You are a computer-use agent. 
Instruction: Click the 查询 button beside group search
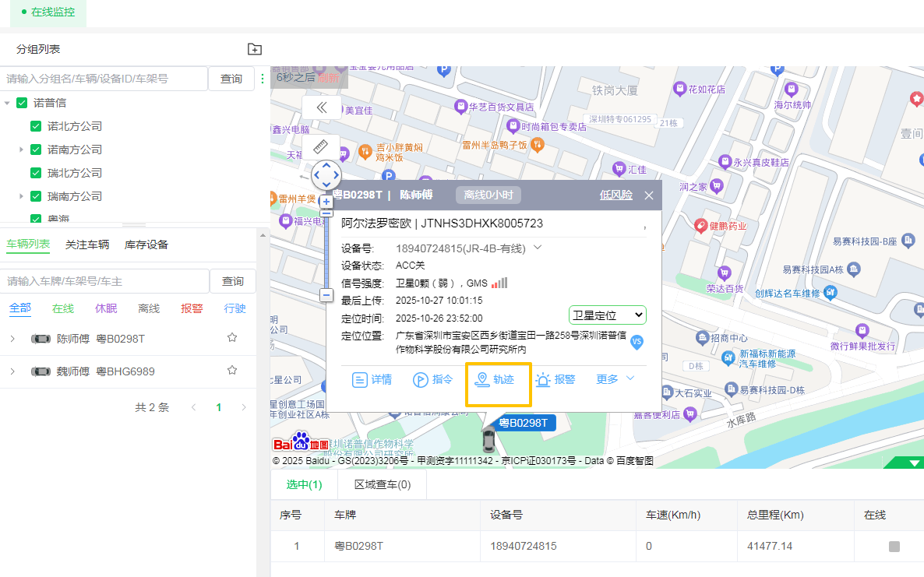pyautogui.click(x=231, y=79)
